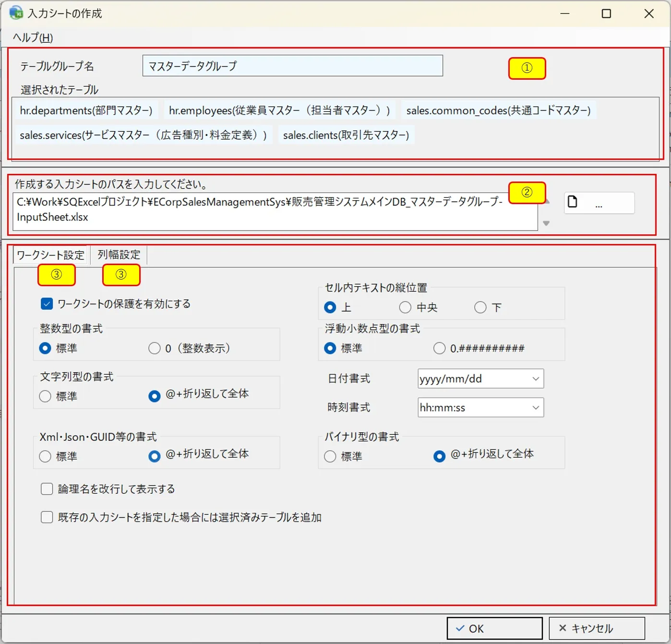Select 標準 under Xml･Json･GUID等の書式
Image resolution: width=671 pixels, height=644 pixels.
click(58, 456)
